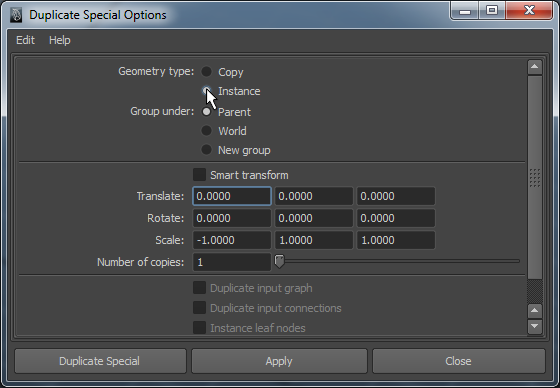Click the first Translate value field

point(232,196)
